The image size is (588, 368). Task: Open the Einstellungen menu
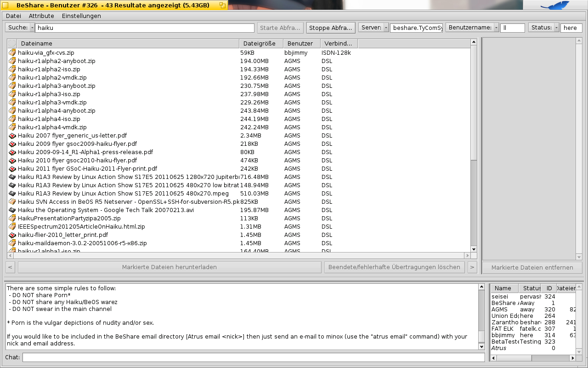pos(81,16)
